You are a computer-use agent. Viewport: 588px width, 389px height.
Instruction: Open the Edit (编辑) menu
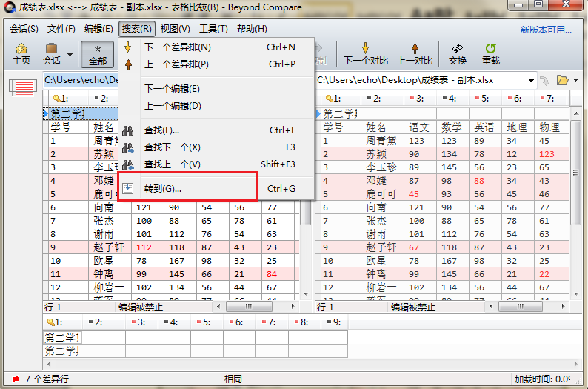(98, 29)
